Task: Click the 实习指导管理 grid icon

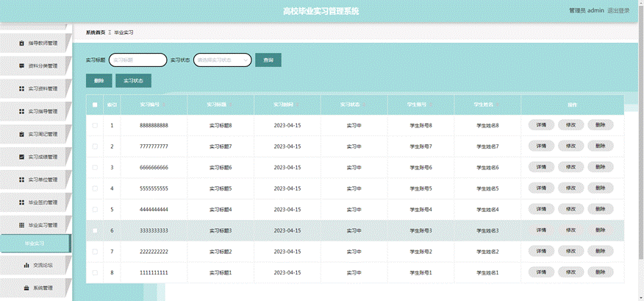Action: (22, 111)
